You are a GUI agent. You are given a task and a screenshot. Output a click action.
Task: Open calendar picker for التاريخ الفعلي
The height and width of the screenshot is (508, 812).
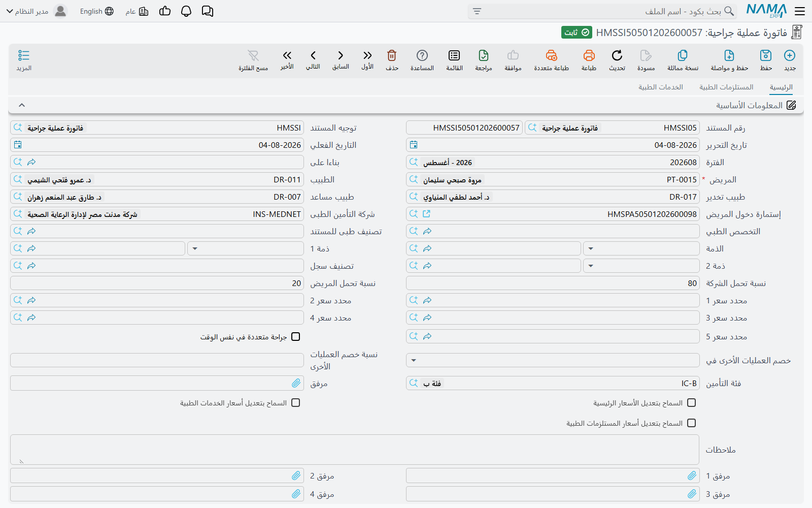(18, 145)
